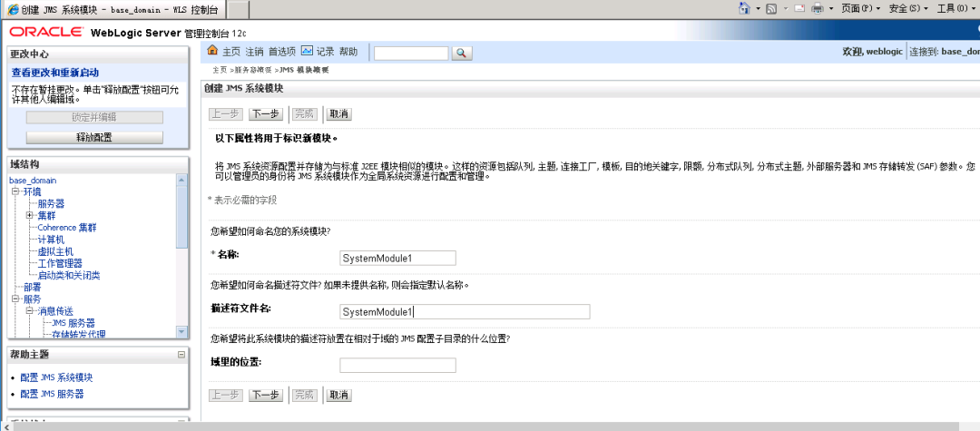Open the 工具(O) menu
The width and height of the screenshot is (980, 431).
[955, 8]
